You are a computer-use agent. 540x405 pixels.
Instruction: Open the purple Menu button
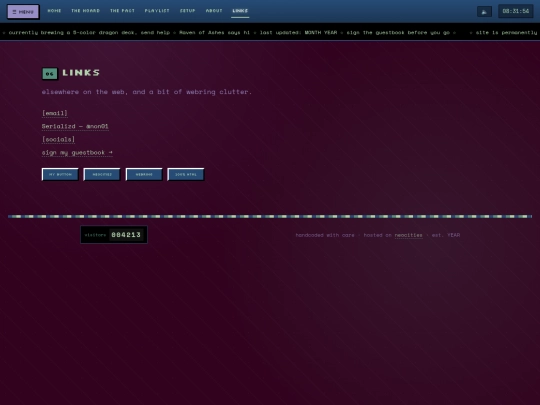(23, 12)
